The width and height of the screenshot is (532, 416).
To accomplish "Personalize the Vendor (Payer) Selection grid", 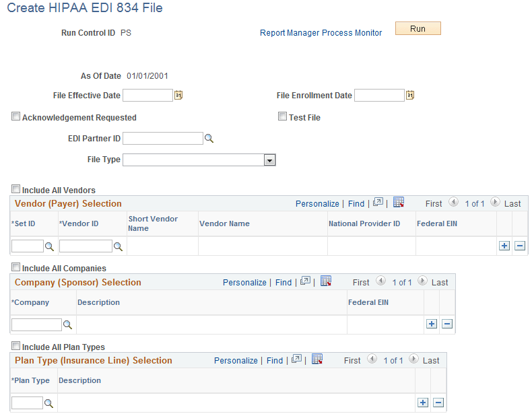I will [317, 204].
